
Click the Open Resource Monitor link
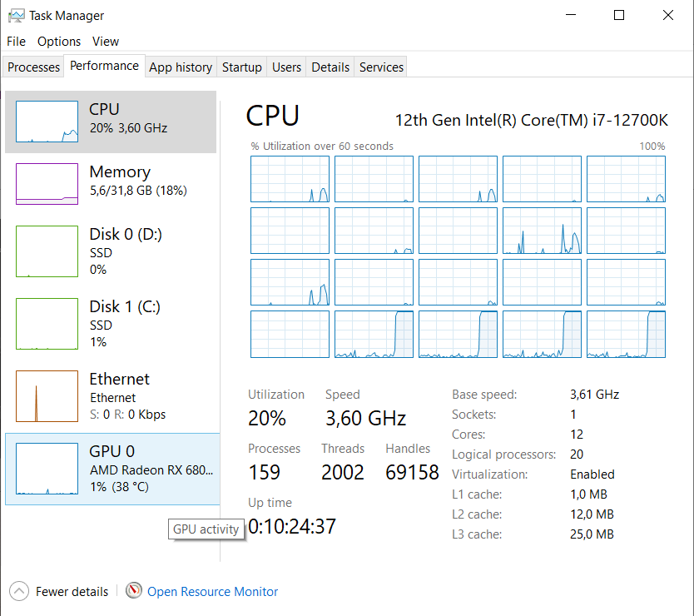coord(212,592)
